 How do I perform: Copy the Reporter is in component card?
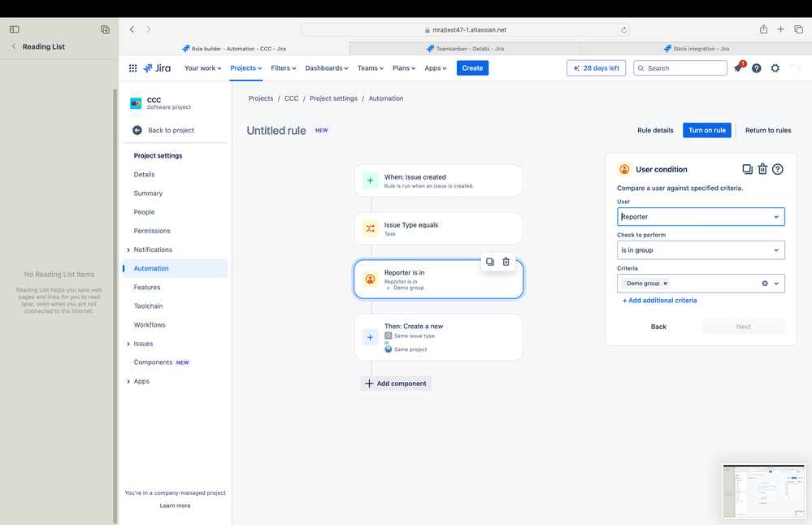point(490,262)
